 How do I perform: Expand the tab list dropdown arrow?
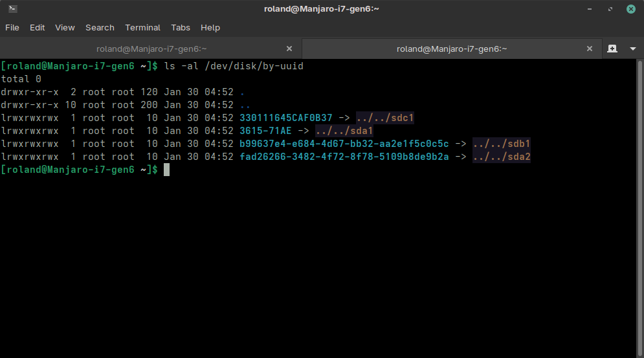(x=632, y=49)
